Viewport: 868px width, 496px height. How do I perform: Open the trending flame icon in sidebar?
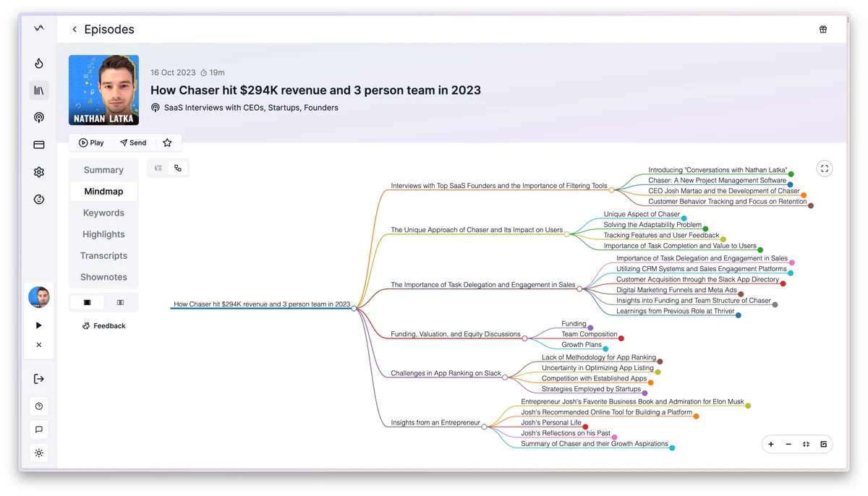[39, 64]
